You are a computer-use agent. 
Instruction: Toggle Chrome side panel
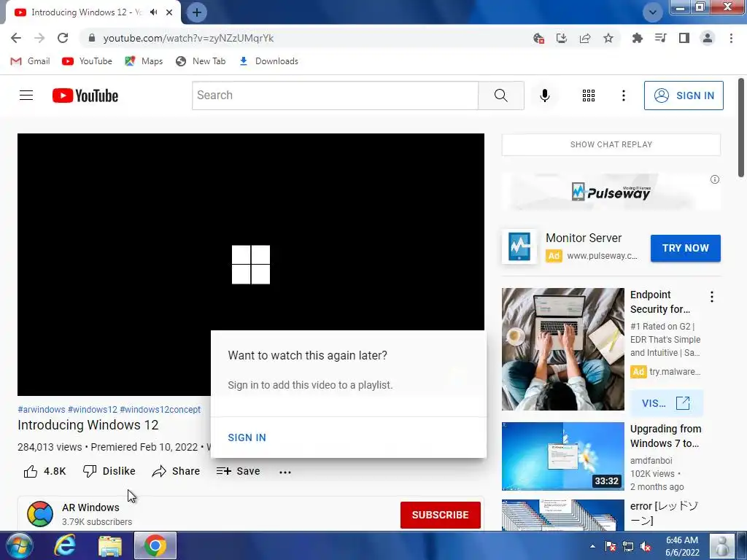click(684, 38)
